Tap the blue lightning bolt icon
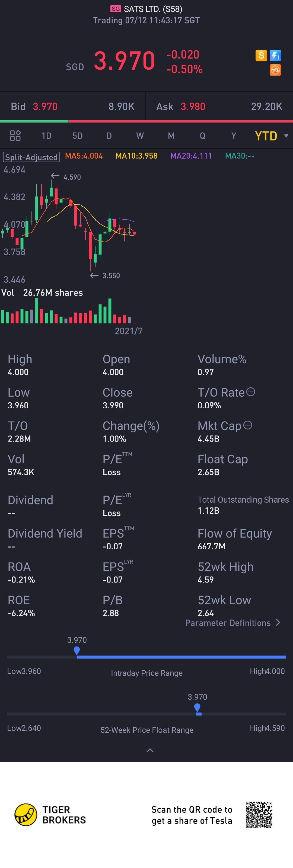 click(275, 55)
